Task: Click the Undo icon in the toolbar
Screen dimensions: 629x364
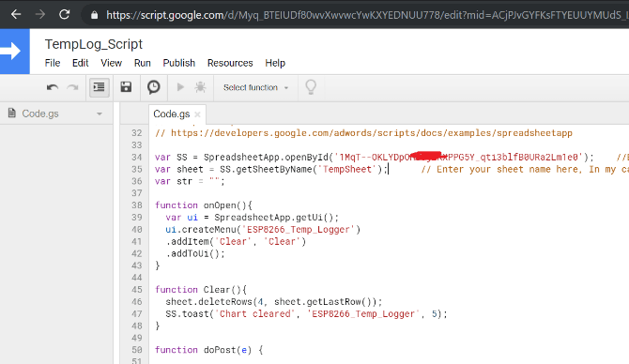Action: pos(53,87)
